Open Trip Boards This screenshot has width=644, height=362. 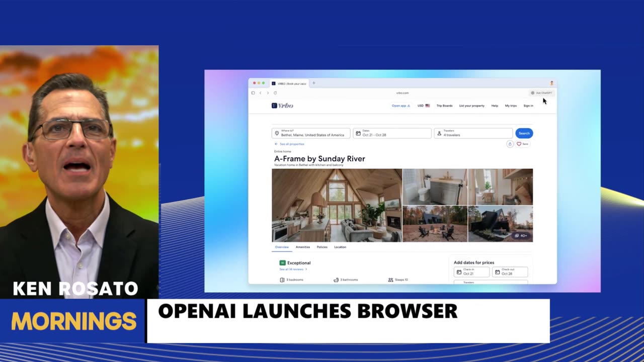pyautogui.click(x=444, y=106)
